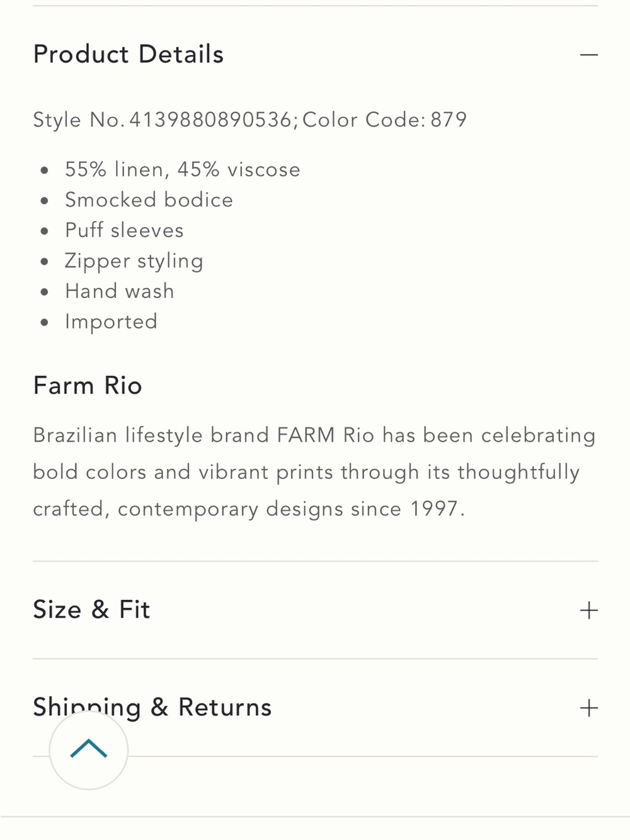Click the Imported list item

112,322
